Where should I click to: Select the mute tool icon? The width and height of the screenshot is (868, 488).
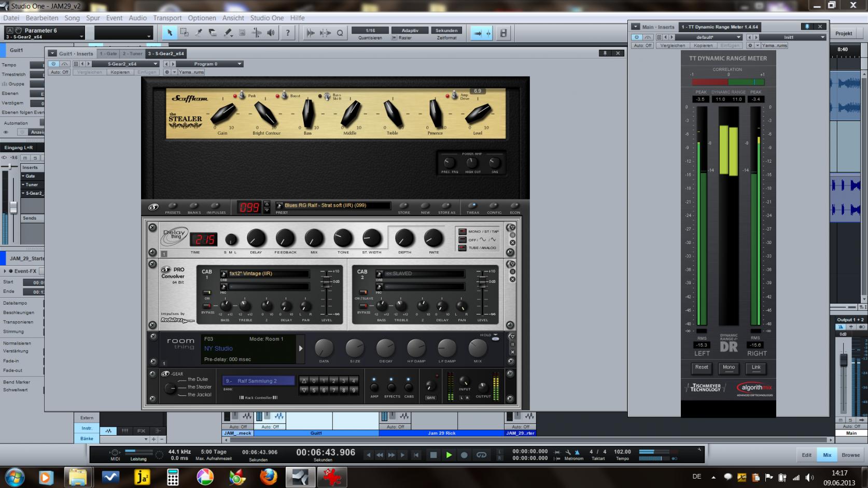click(242, 33)
